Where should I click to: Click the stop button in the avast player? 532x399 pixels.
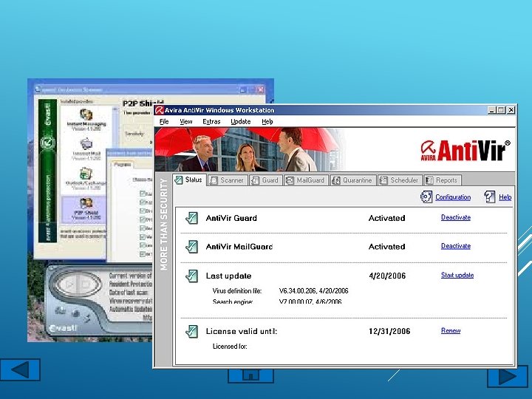(x=86, y=284)
